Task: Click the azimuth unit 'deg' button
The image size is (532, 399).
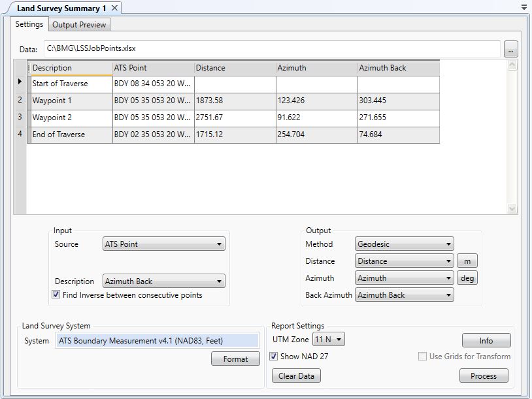Action: 467,278
